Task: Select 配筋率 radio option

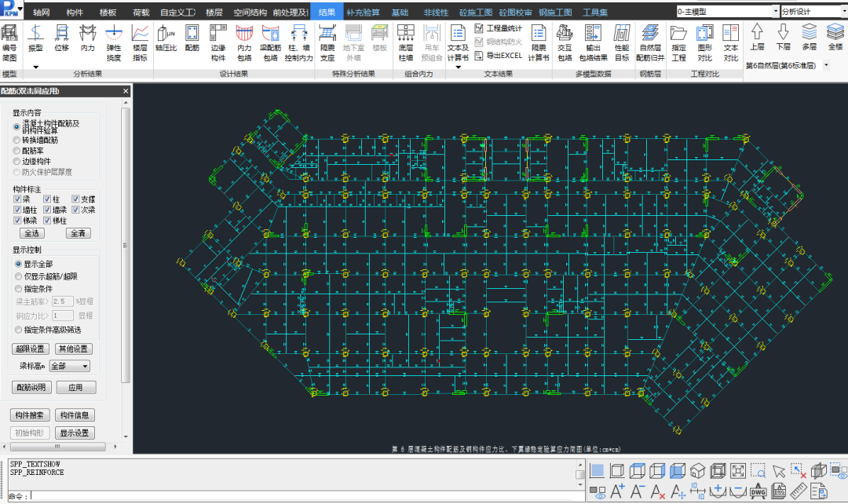Action: 16,151
